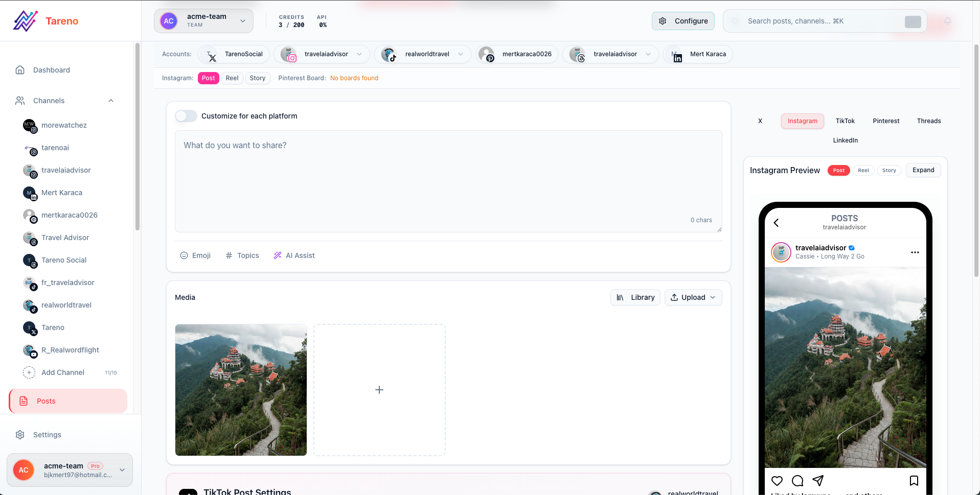Open the Emoji picker
Image resolution: width=980 pixels, height=495 pixels.
(195, 255)
